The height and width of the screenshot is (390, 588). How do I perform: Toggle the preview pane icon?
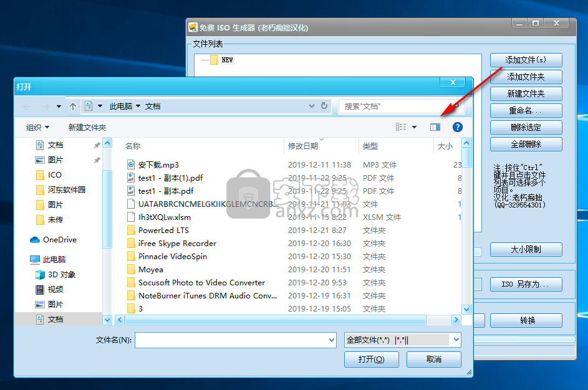(435, 127)
